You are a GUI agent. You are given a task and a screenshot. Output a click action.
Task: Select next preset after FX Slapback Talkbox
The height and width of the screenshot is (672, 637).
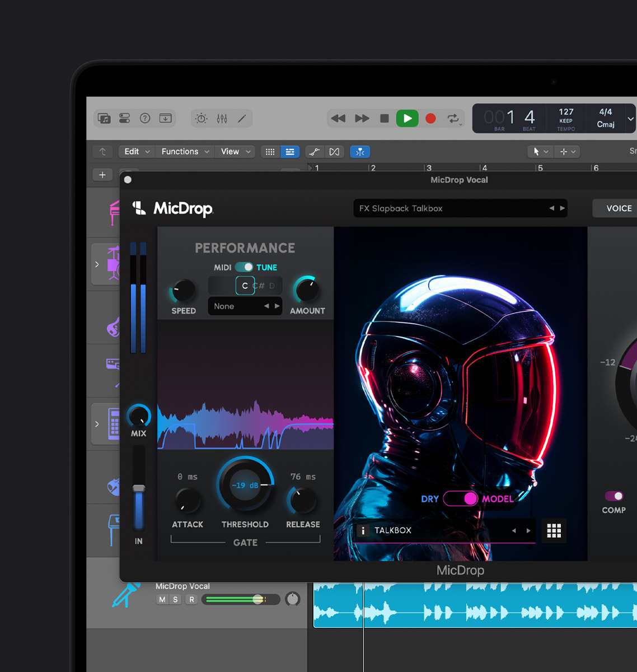[563, 208]
